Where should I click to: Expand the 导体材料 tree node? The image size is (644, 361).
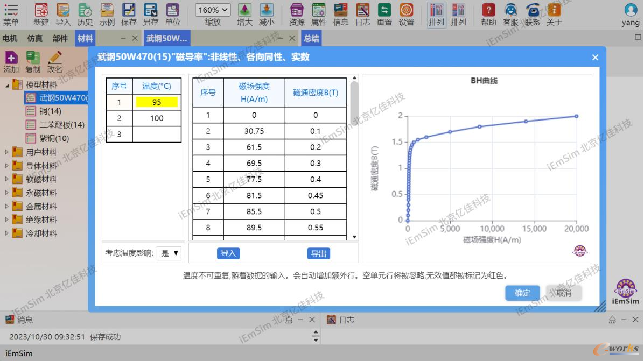pos(7,166)
